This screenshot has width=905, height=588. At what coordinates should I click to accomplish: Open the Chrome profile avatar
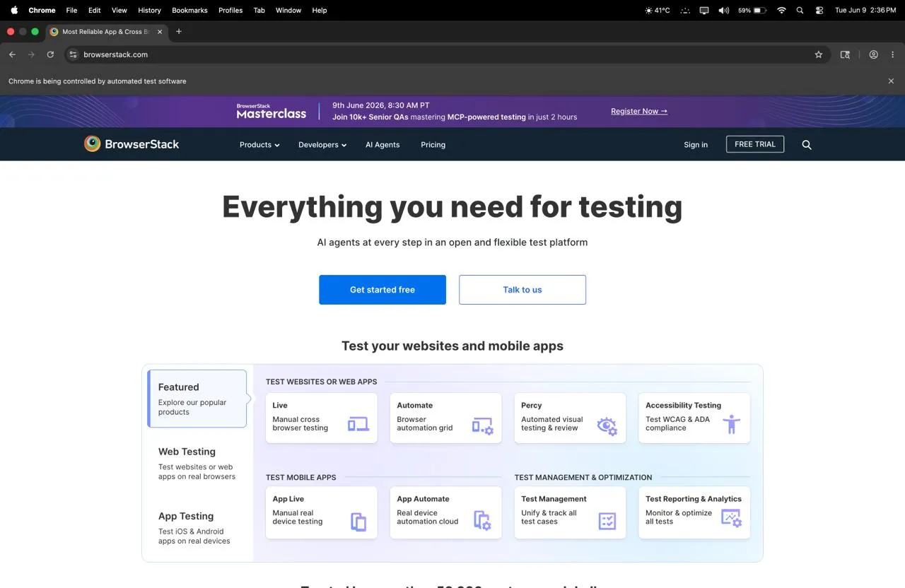click(874, 54)
